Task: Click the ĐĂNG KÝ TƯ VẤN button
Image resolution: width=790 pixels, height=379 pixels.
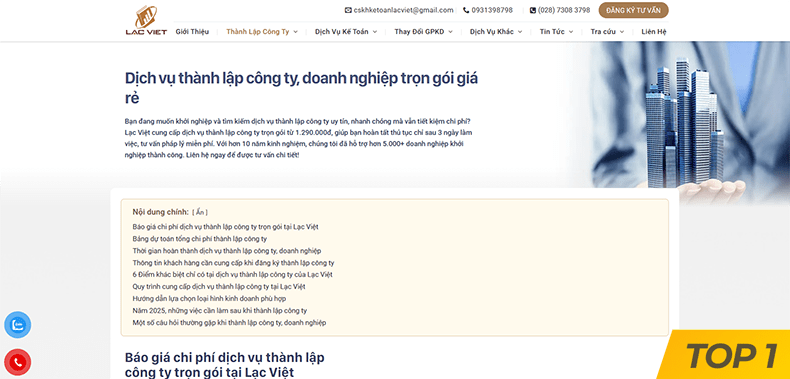Action: pos(633,10)
